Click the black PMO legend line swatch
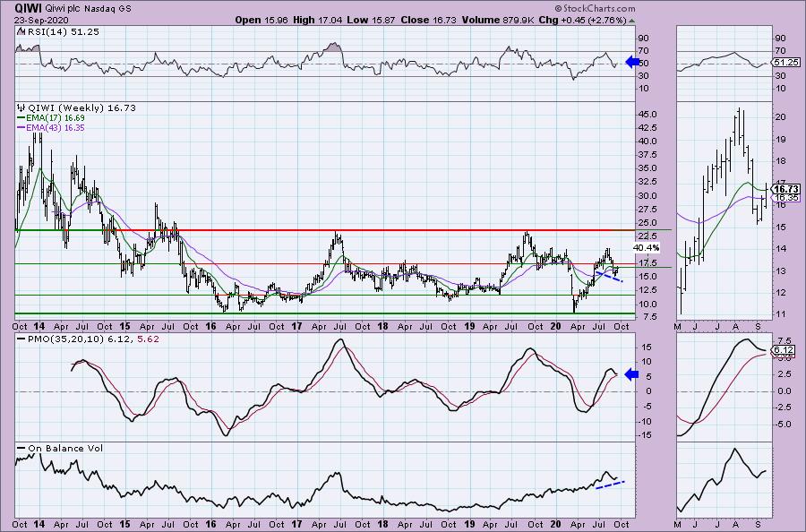 (x=21, y=339)
